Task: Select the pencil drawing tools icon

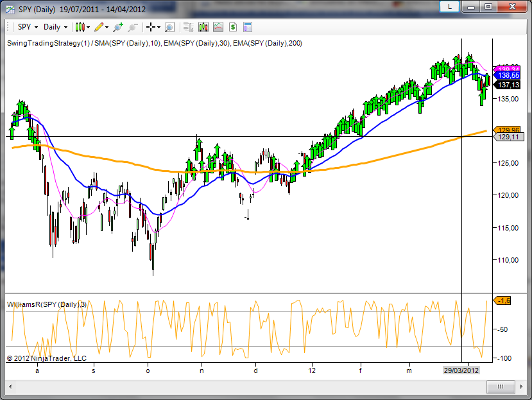Action: click(99, 27)
